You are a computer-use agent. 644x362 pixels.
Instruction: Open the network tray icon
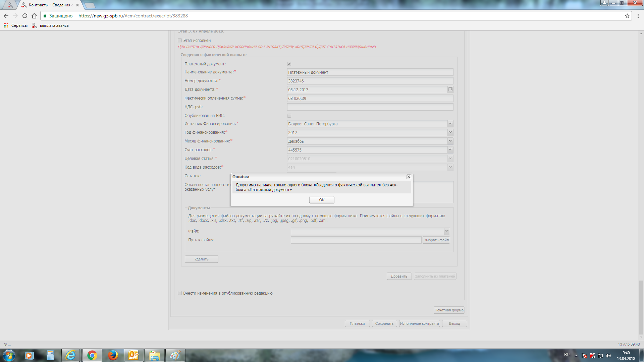tap(600, 356)
